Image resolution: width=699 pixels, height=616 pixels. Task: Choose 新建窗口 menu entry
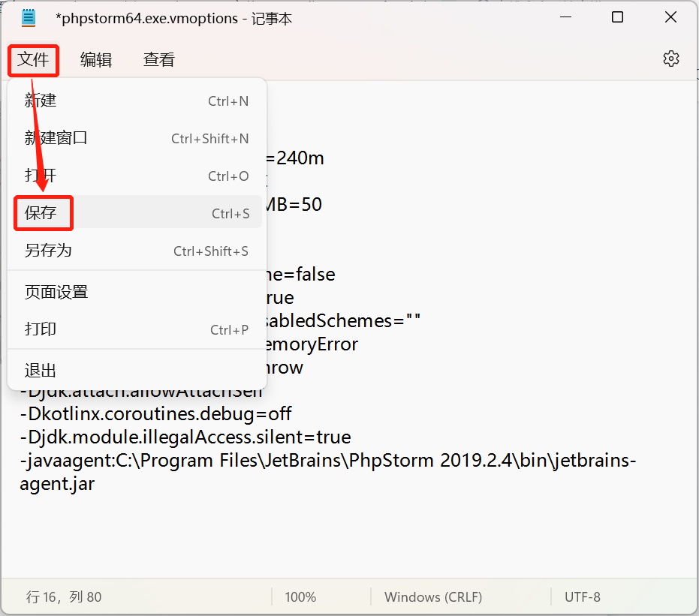[x=137, y=138]
